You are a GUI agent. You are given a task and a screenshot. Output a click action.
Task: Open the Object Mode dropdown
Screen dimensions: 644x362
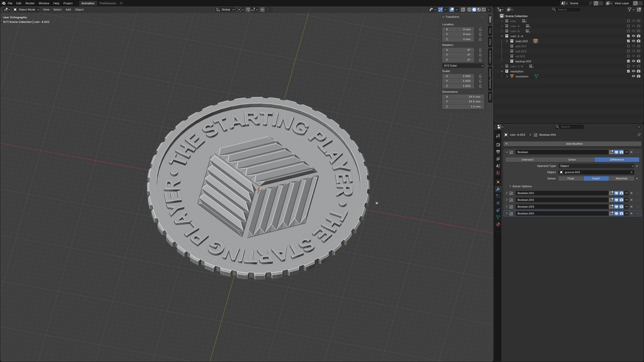(26, 9)
